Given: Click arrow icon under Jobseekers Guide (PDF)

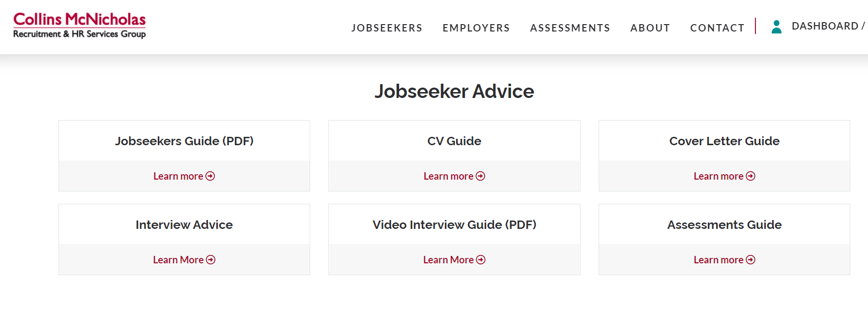Looking at the screenshot, I should click(210, 176).
